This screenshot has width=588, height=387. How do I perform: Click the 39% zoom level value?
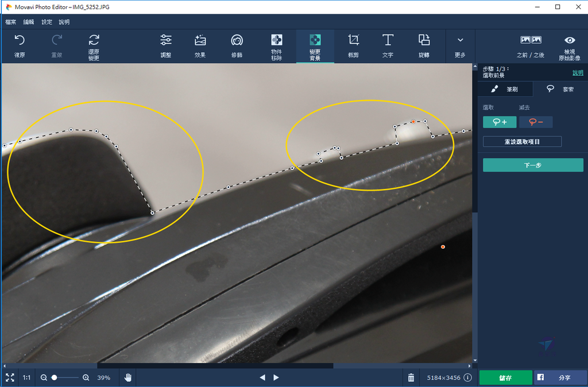104,378
